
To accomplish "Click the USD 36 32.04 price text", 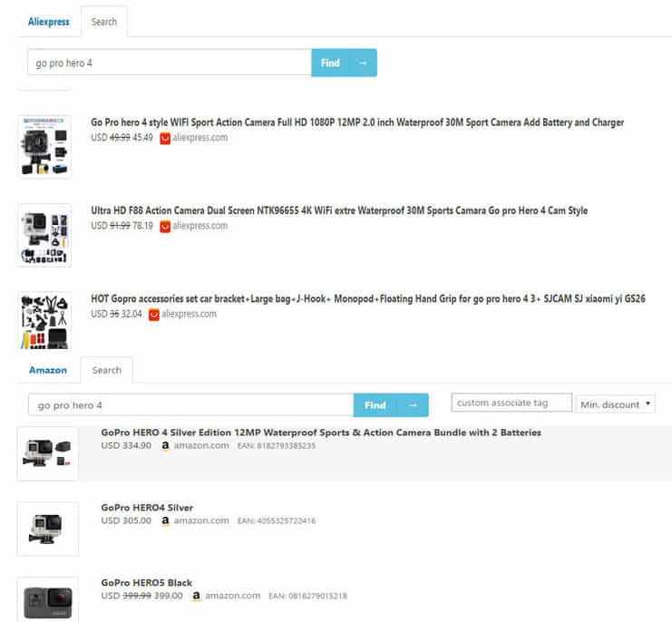I will (x=116, y=315).
